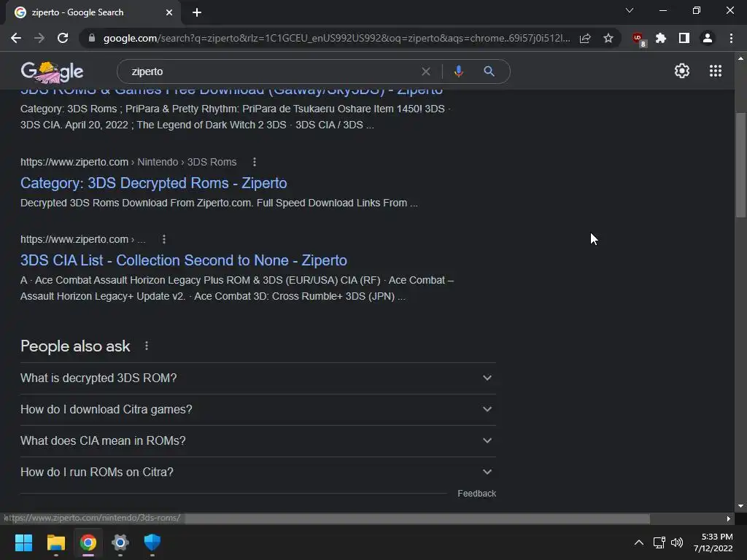This screenshot has height=560, width=747.
Task: Click the horizontal scroll-right arrow
Action: pyautogui.click(x=729, y=518)
